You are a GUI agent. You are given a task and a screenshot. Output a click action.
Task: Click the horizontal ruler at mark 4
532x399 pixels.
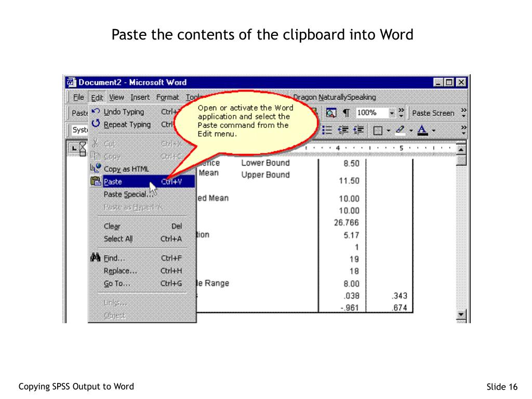click(x=338, y=148)
